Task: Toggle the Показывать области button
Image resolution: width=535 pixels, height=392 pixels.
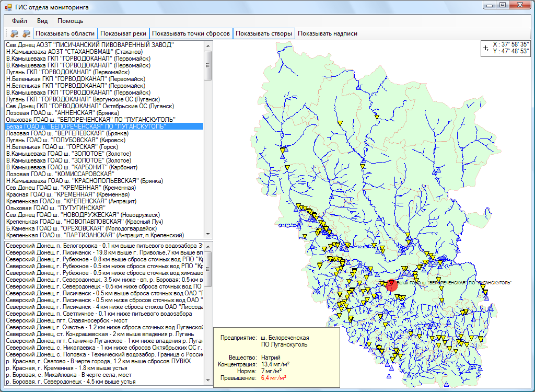Action: (65, 33)
